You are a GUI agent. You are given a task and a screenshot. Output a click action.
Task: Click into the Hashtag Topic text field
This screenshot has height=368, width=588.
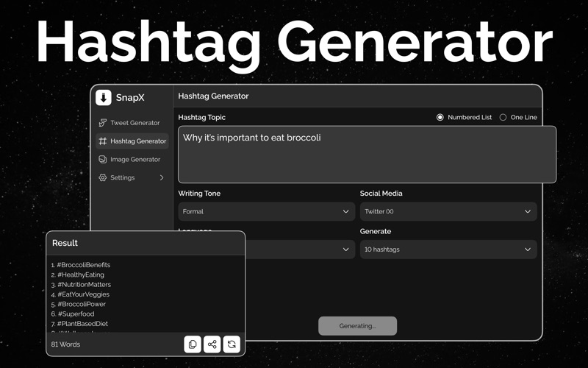point(367,155)
